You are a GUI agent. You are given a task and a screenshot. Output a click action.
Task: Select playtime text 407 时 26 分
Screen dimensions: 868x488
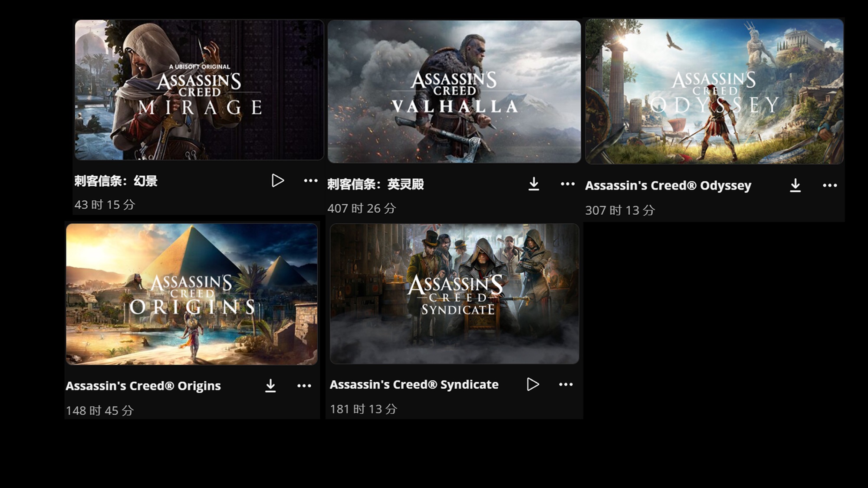[x=362, y=209]
